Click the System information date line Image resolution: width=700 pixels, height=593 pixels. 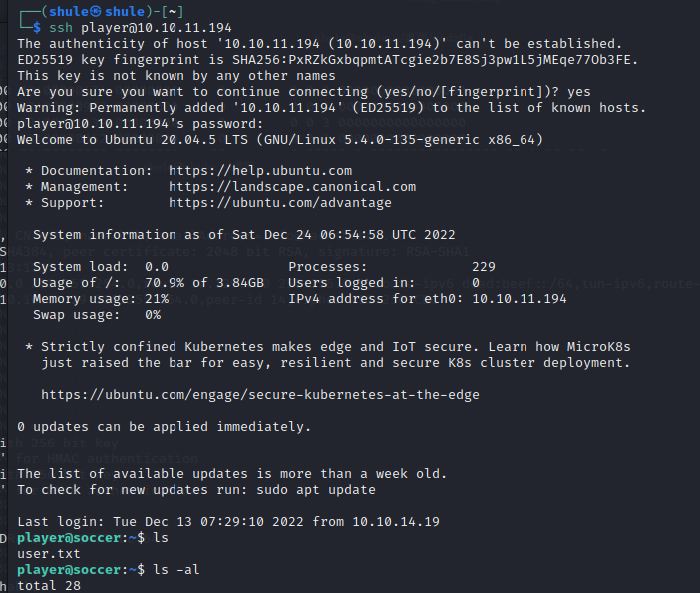coord(243,235)
